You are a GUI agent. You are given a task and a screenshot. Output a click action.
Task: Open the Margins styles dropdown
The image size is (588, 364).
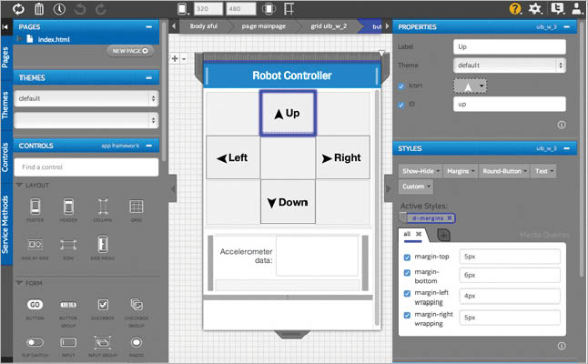(x=461, y=171)
